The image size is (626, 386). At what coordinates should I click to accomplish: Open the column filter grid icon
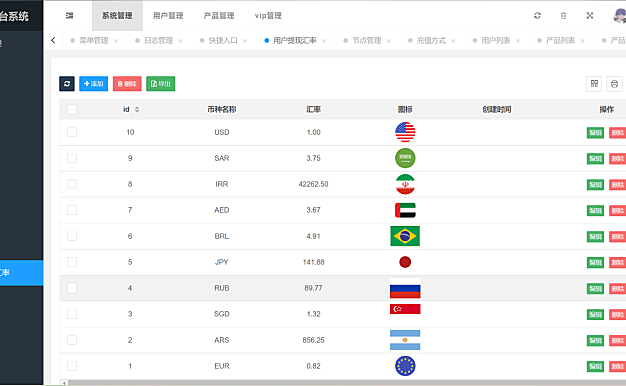coord(594,84)
